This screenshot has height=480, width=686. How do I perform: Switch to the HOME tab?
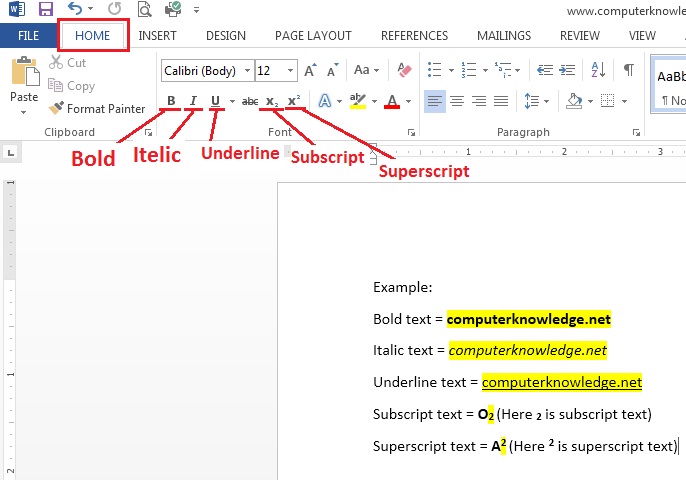pyautogui.click(x=92, y=35)
